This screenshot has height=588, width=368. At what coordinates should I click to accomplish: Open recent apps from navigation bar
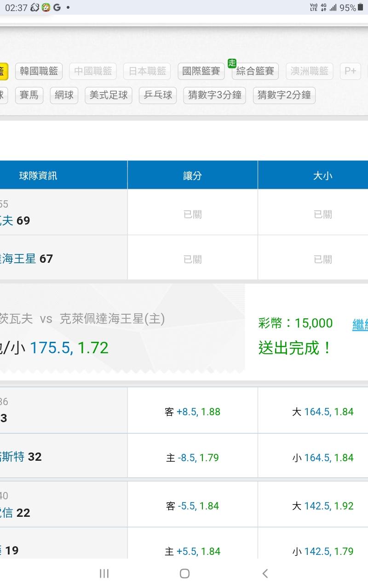click(104, 573)
